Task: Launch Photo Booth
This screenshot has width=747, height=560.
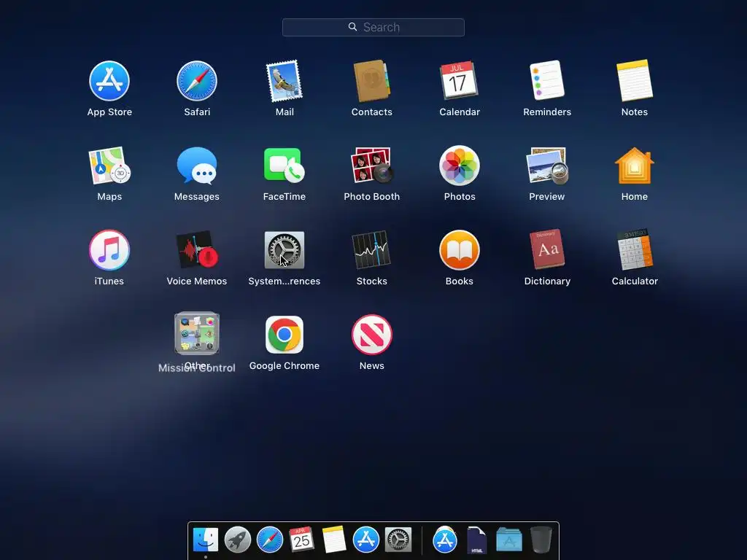Action: [371, 166]
